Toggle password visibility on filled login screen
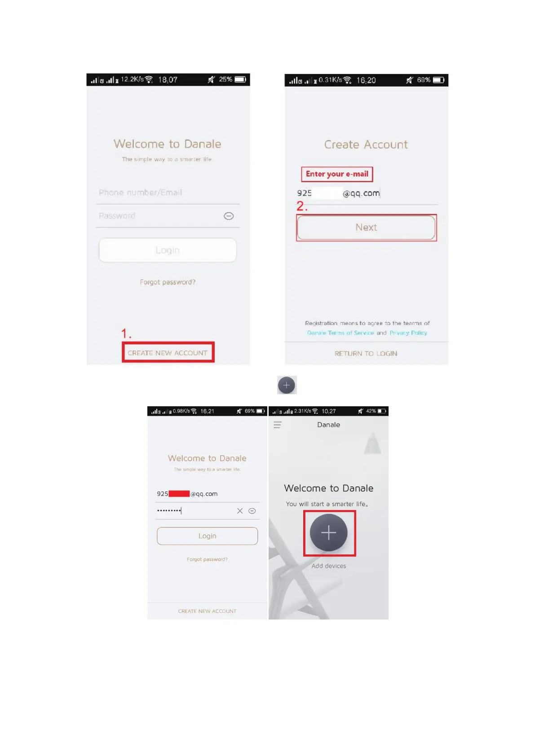This screenshot has width=535, height=756. click(252, 511)
